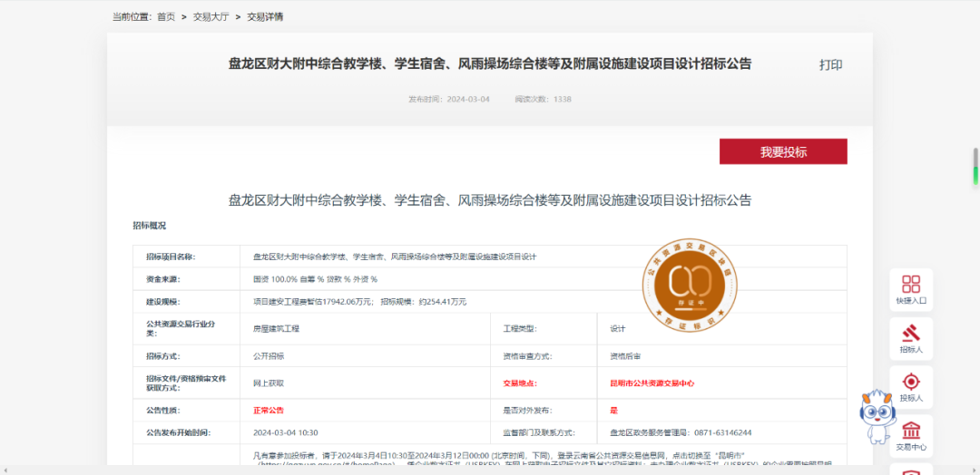Click the 招标人 gavel icon

[911, 337]
